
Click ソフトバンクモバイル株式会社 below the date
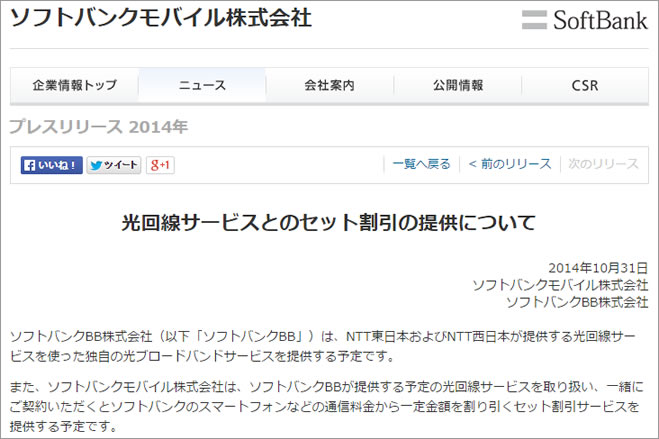[x=560, y=285]
